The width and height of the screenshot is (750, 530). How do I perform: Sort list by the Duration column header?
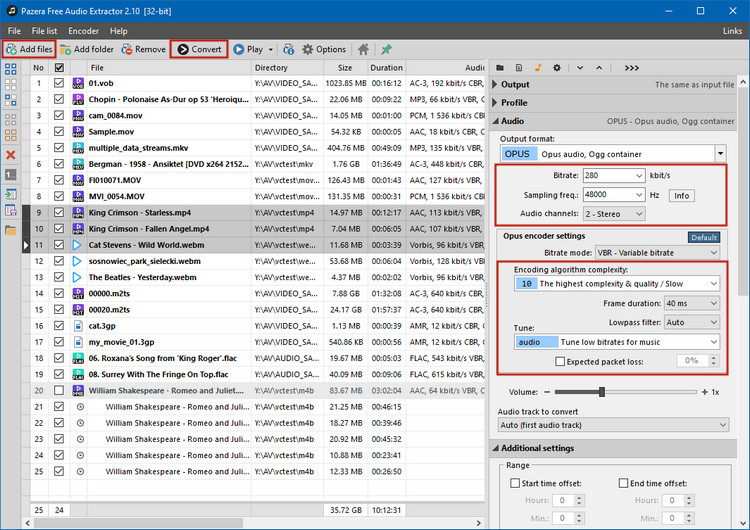(x=386, y=68)
